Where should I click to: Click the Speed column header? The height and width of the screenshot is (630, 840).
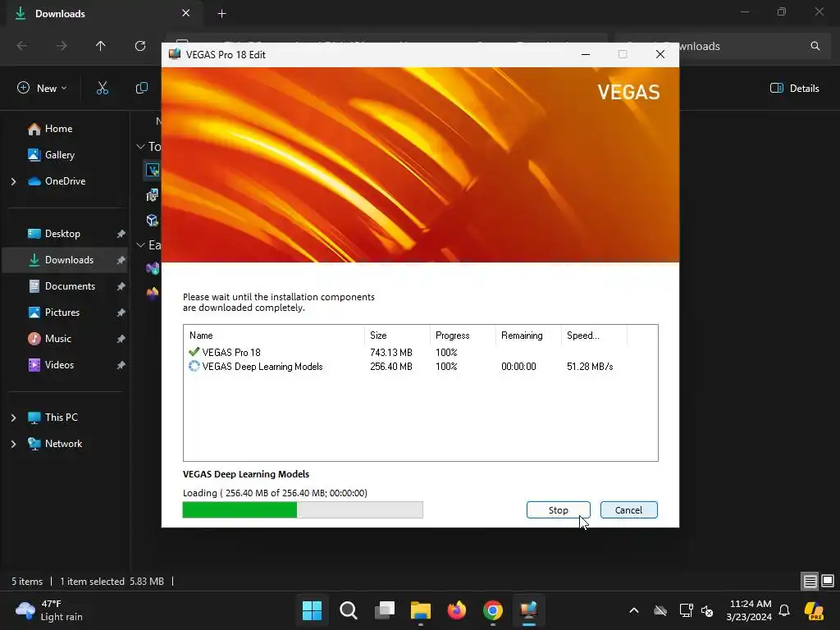(594, 336)
